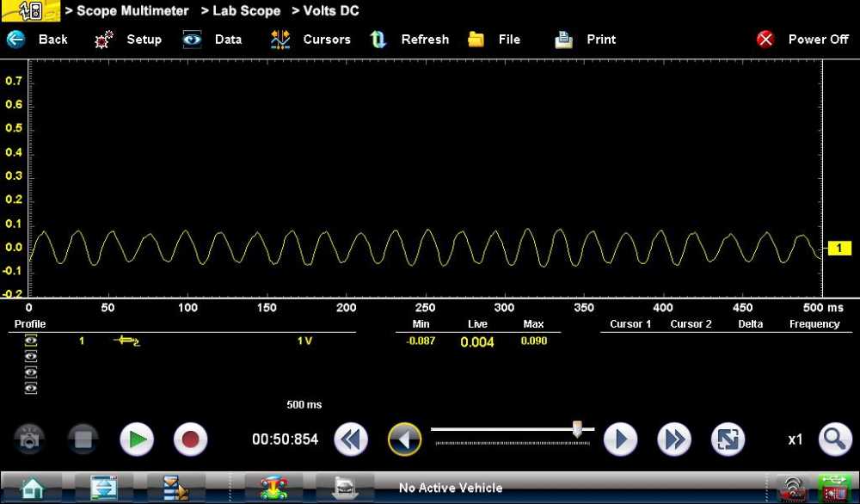Start recording with the red record button
Screen dimensions: 860x504
click(x=190, y=439)
